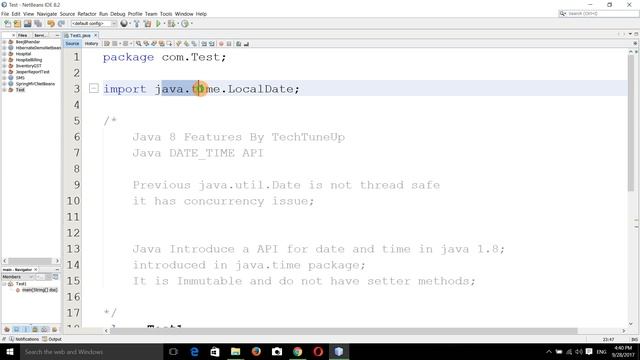Screen dimensions: 640x360
Task: Click the Undo arrow icon
Action: [51, 24]
